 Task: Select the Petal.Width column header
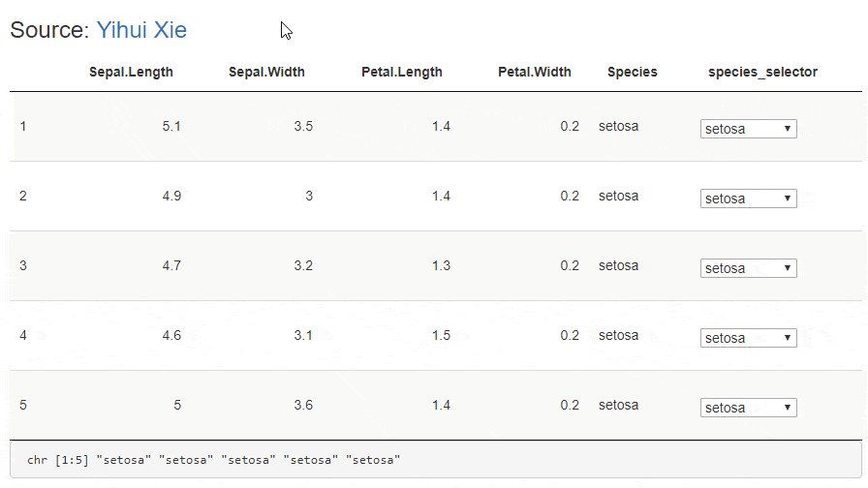(x=534, y=72)
